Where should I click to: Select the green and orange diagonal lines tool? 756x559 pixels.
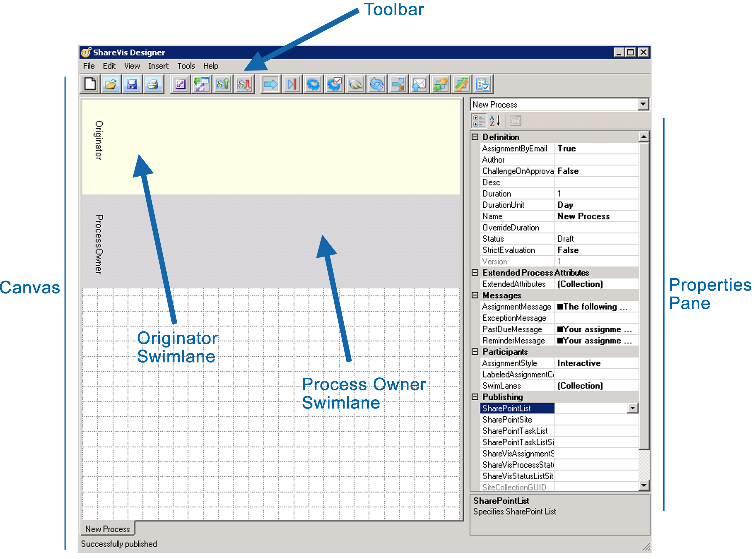(x=461, y=84)
